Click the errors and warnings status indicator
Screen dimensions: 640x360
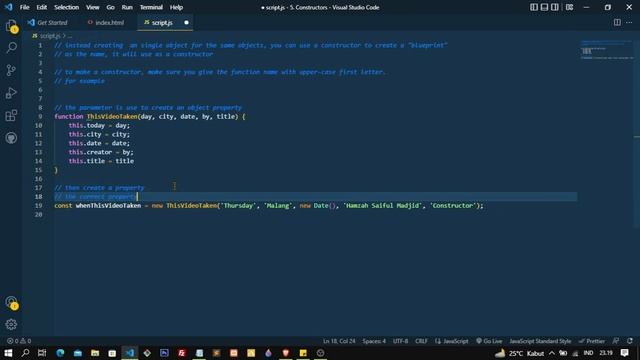pyautogui.click(x=19, y=341)
